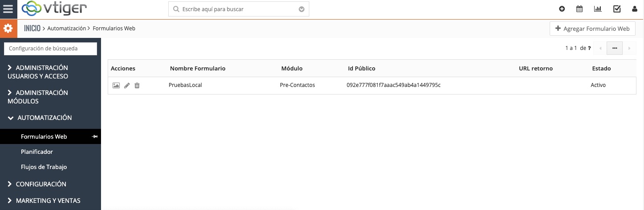Open Flujos de Trabajo in sidebar
This screenshot has width=644, height=210.
44,167
